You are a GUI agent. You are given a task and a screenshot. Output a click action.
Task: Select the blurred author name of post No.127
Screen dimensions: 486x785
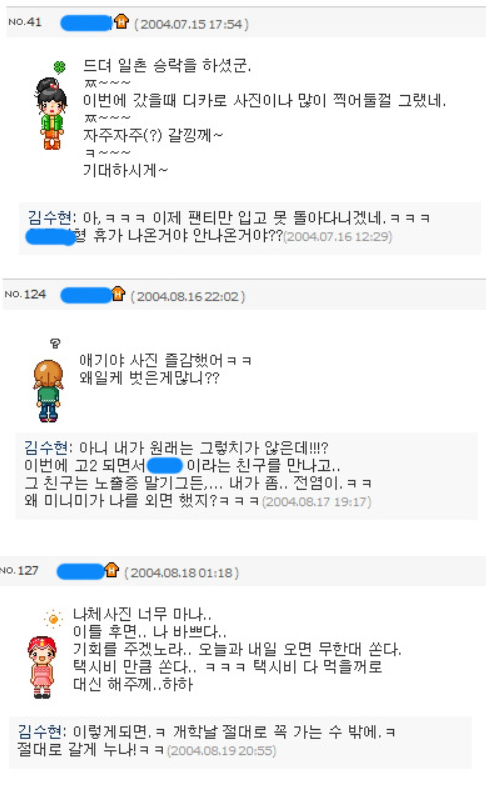81,571
